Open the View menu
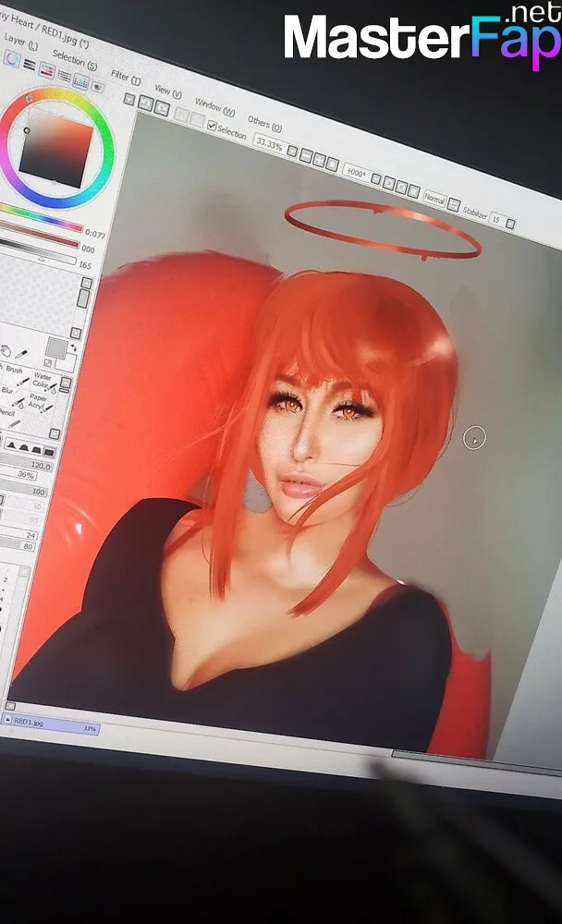Screen dimensions: 562x924 click(x=168, y=91)
